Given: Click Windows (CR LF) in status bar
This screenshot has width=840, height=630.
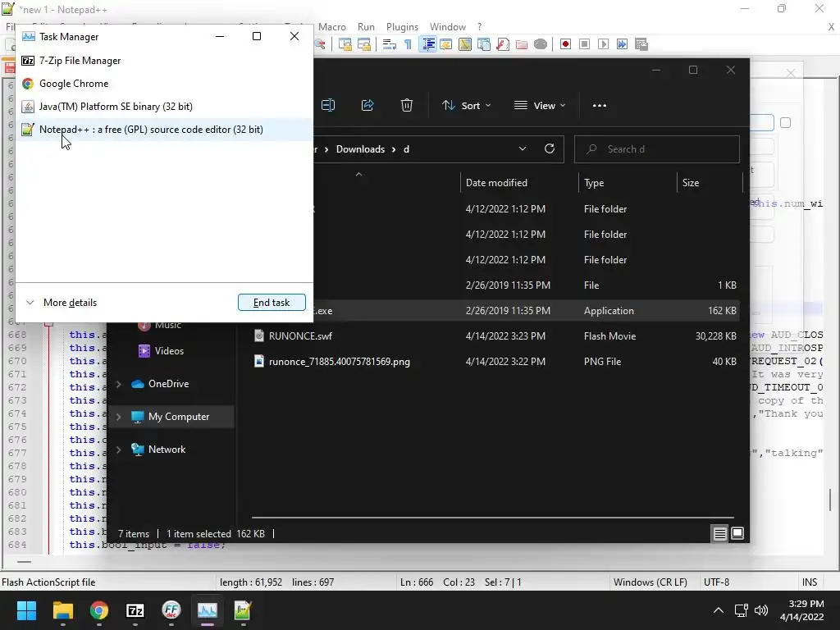Looking at the screenshot, I should 650,582.
